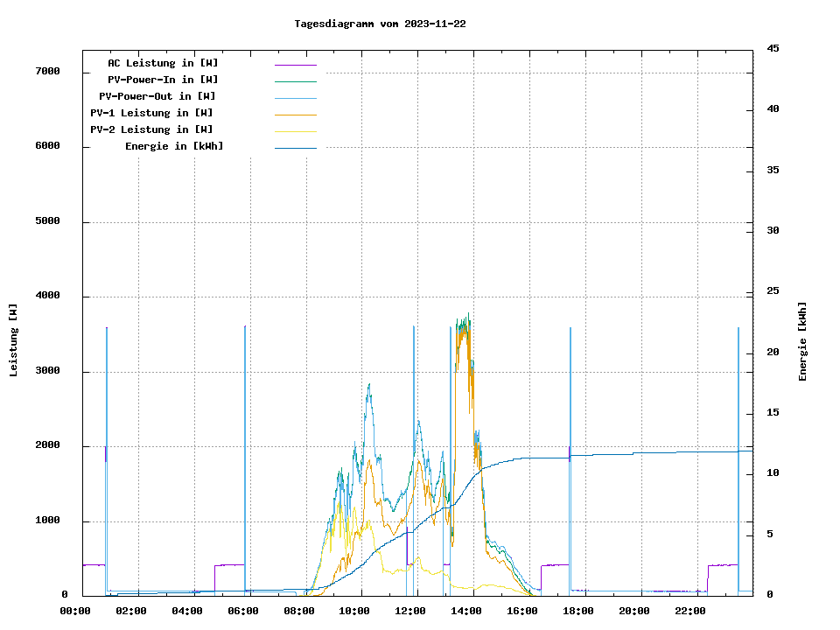Screen dimensions: 840x630
Task: Click the purple AC Leistung legend line
Action: [x=295, y=65]
